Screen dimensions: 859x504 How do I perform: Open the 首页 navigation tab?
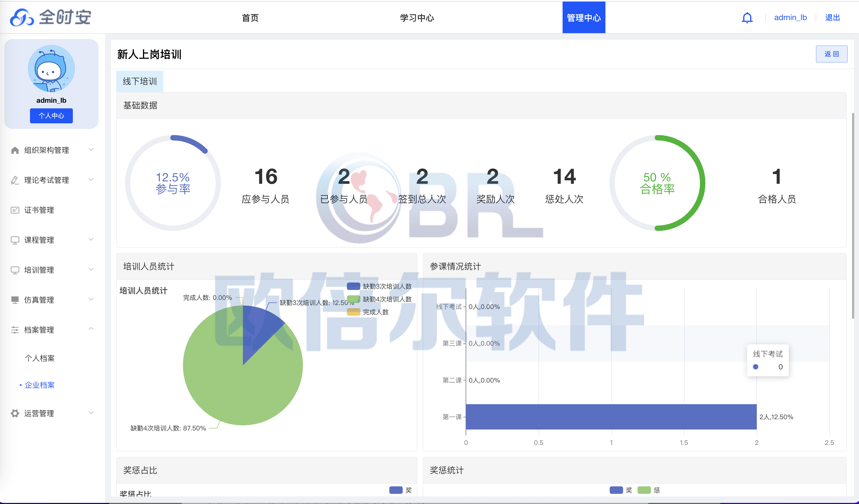click(x=250, y=18)
